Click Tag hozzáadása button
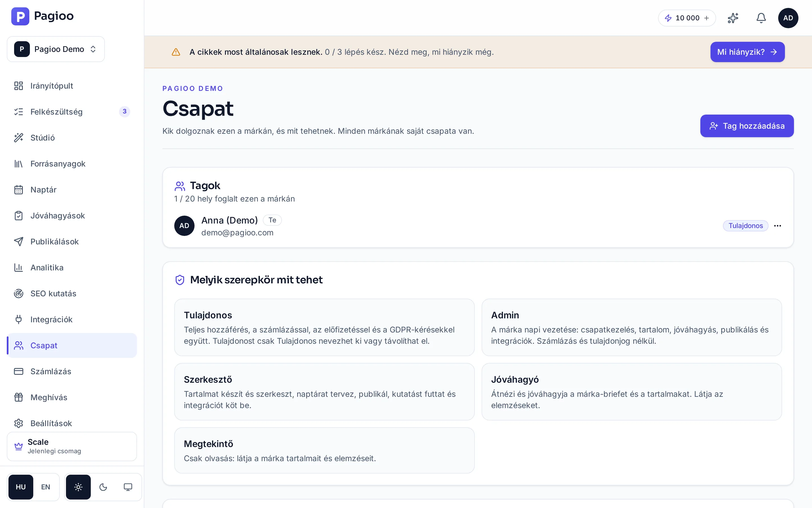Image resolution: width=812 pixels, height=508 pixels. pyautogui.click(x=747, y=126)
